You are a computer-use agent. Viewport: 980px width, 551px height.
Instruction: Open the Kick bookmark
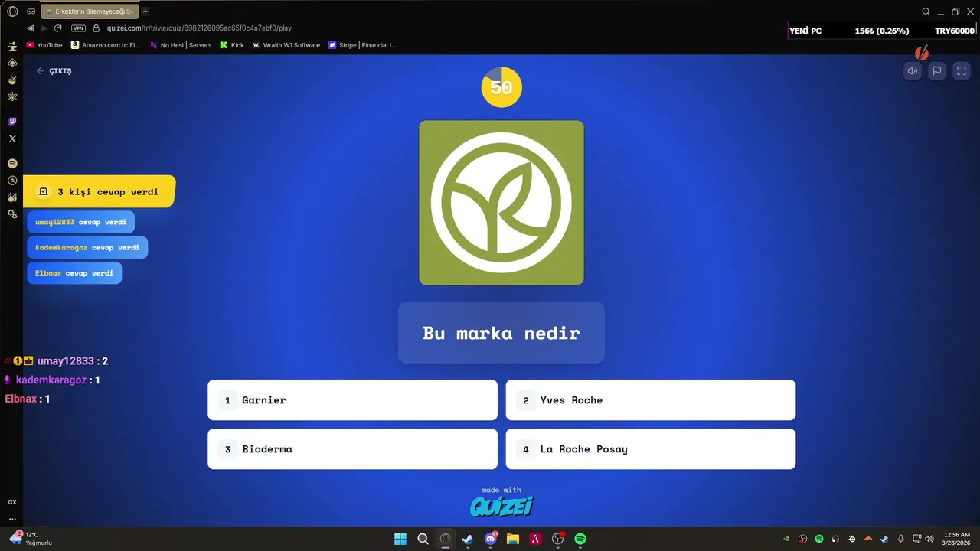point(232,45)
